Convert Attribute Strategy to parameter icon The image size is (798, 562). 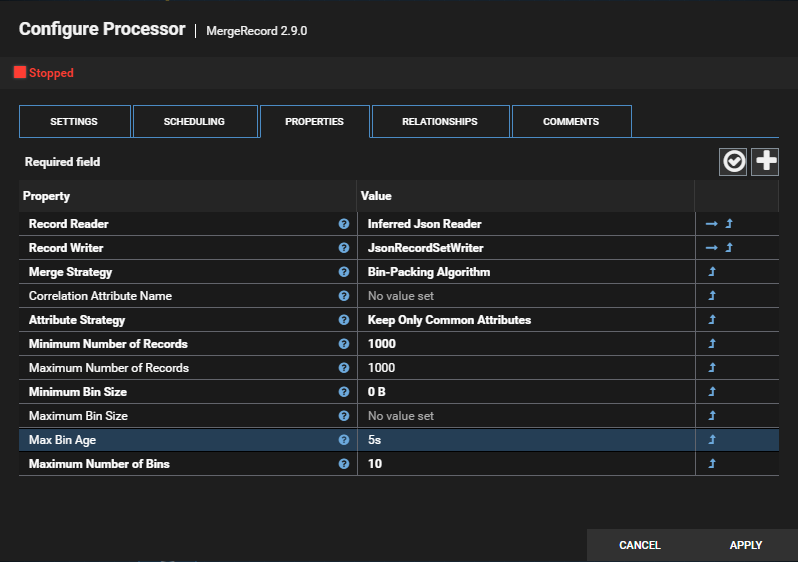pos(712,319)
